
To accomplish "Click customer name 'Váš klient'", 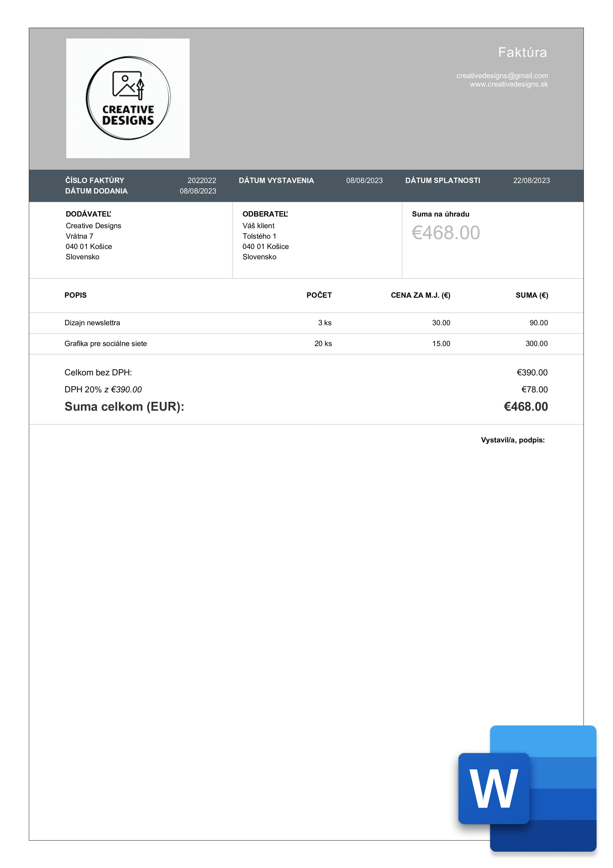I will click(258, 226).
